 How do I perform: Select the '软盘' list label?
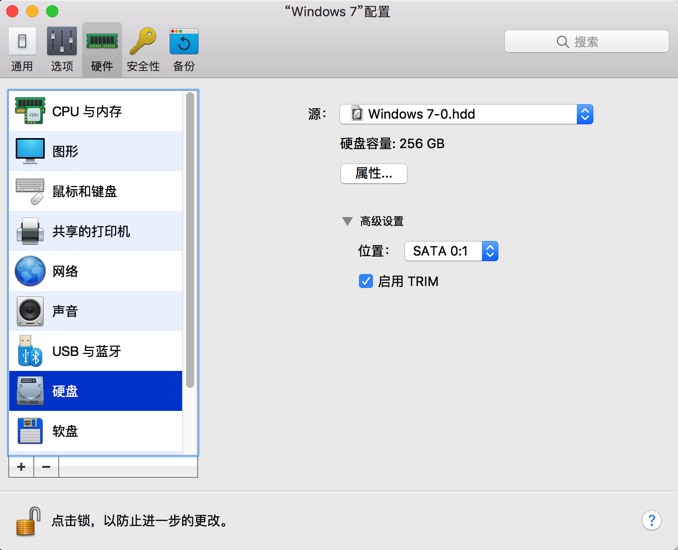coord(65,431)
